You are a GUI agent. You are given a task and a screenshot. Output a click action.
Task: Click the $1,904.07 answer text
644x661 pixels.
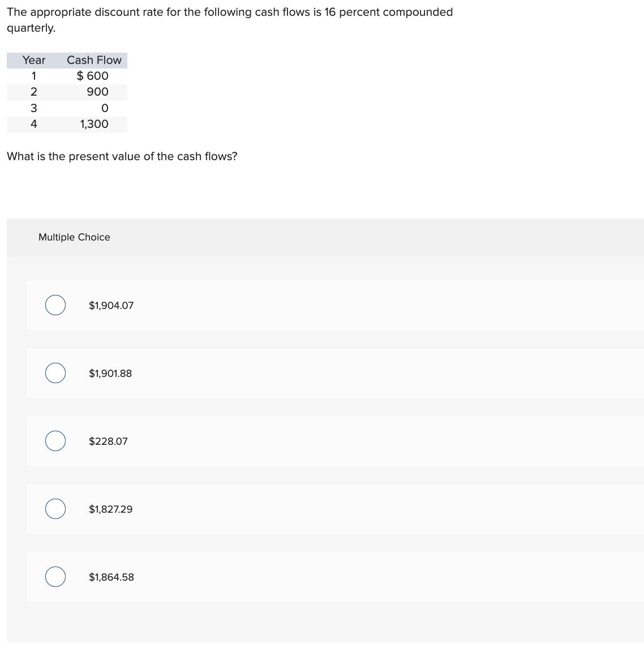[111, 306]
